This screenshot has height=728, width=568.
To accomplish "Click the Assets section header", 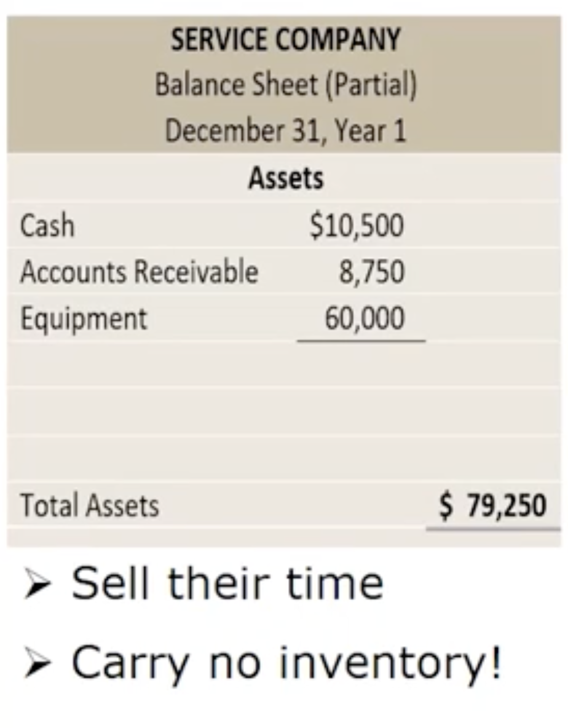I will coord(286,178).
